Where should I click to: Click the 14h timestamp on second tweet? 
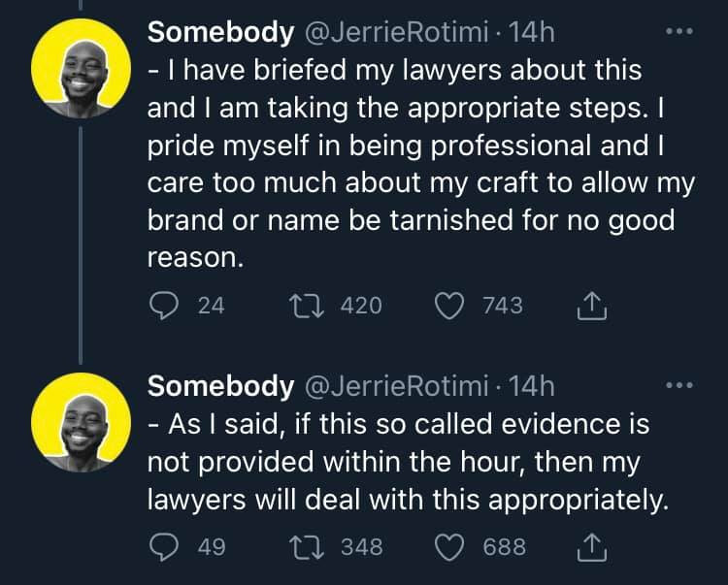(x=531, y=387)
